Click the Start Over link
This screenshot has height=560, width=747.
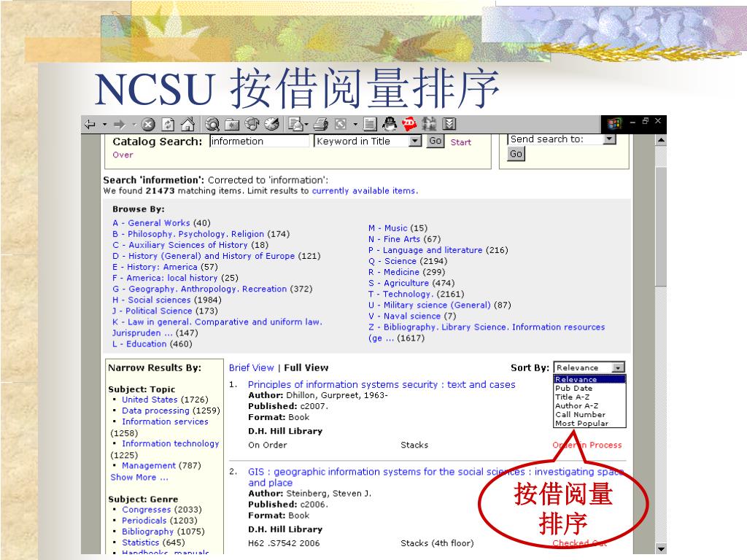tap(461, 142)
